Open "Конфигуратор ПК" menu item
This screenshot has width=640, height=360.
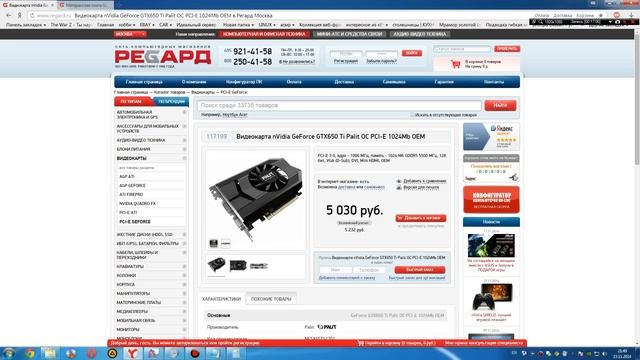click(x=244, y=82)
